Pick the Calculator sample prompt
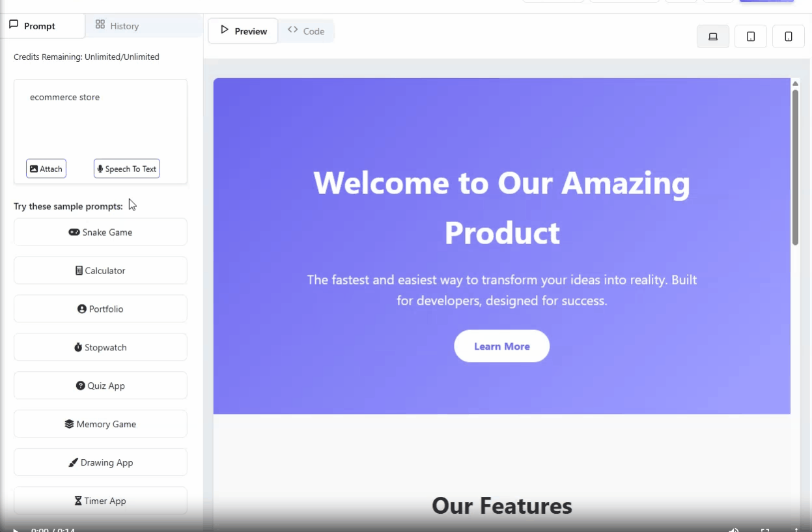812x532 pixels. (x=100, y=271)
